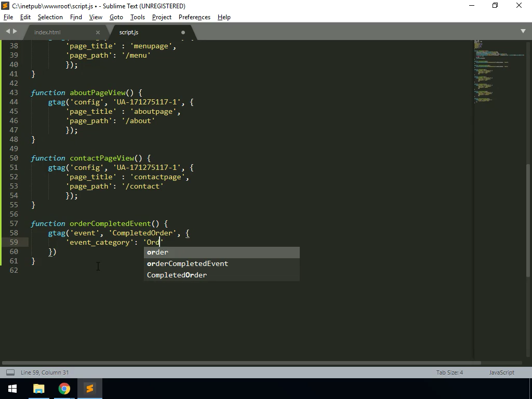Click line number 57 in the gutter
Screen dimensions: 532x399
click(14, 223)
